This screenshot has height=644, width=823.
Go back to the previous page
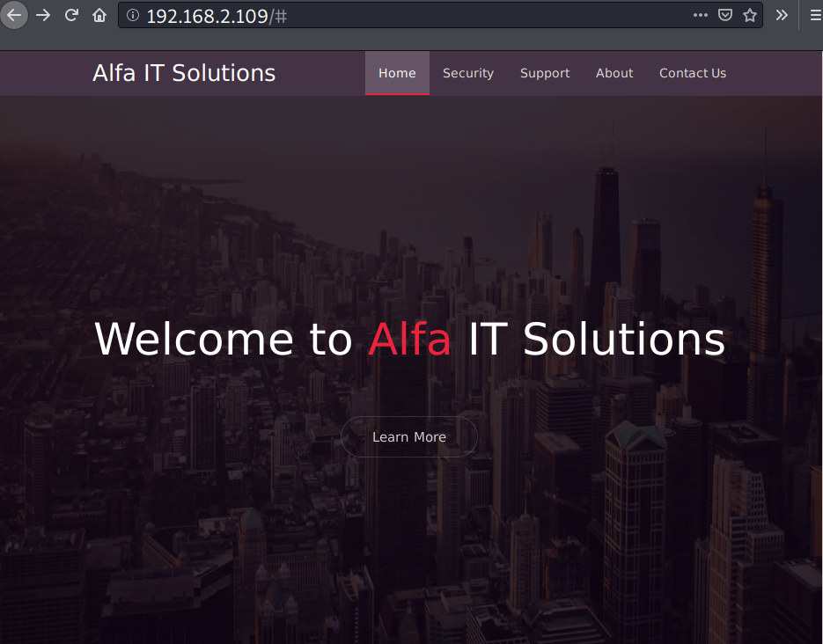14,15
